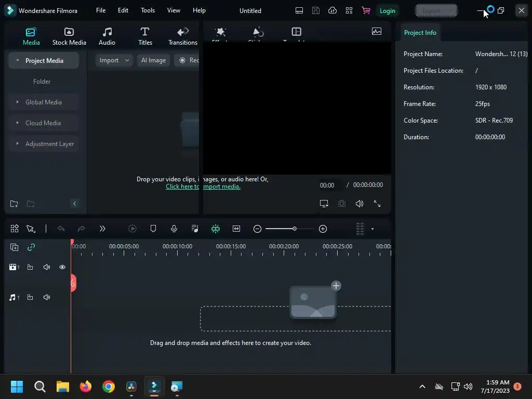Click the Record button
The width and height of the screenshot is (532, 399).
[x=187, y=60]
